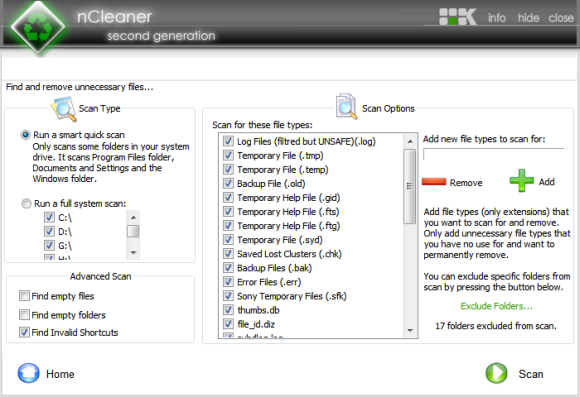
Task: Enable Find empty files checkbox
Action: (x=24, y=296)
